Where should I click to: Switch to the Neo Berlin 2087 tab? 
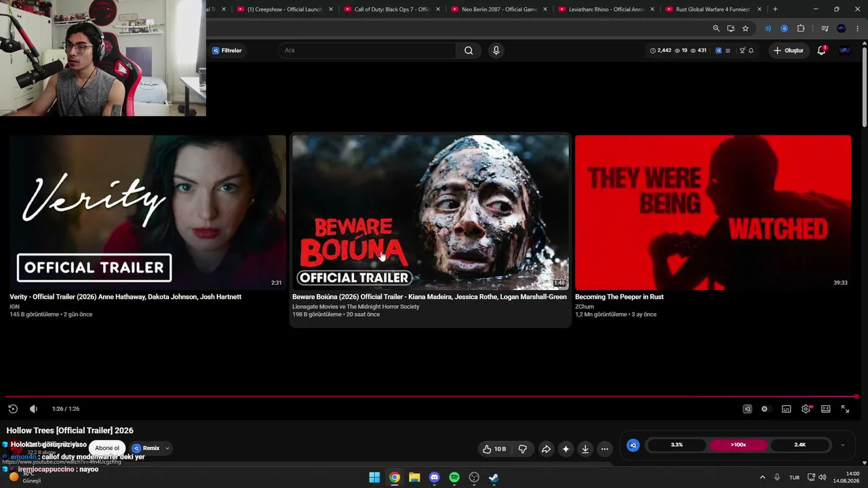click(500, 9)
